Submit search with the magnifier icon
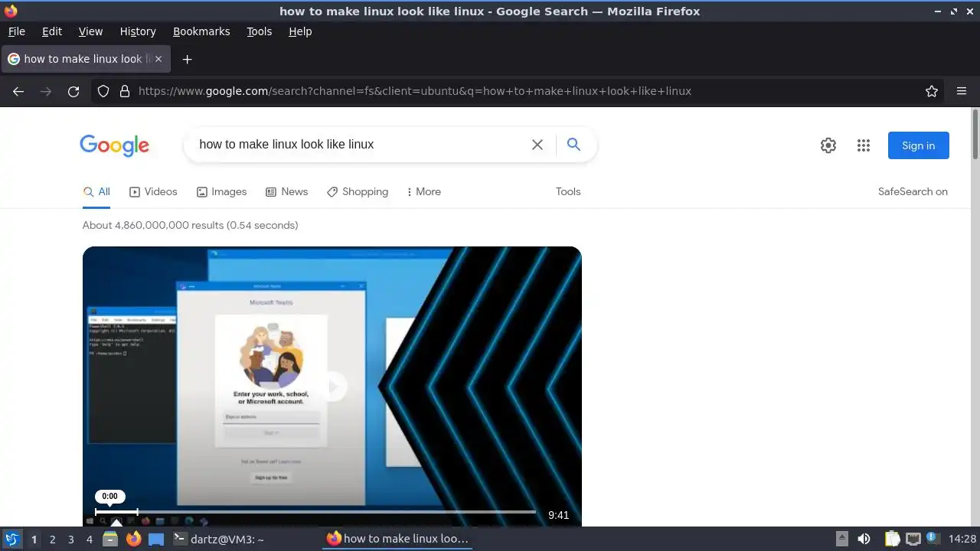Screen dimensions: 980x551 click(573, 144)
